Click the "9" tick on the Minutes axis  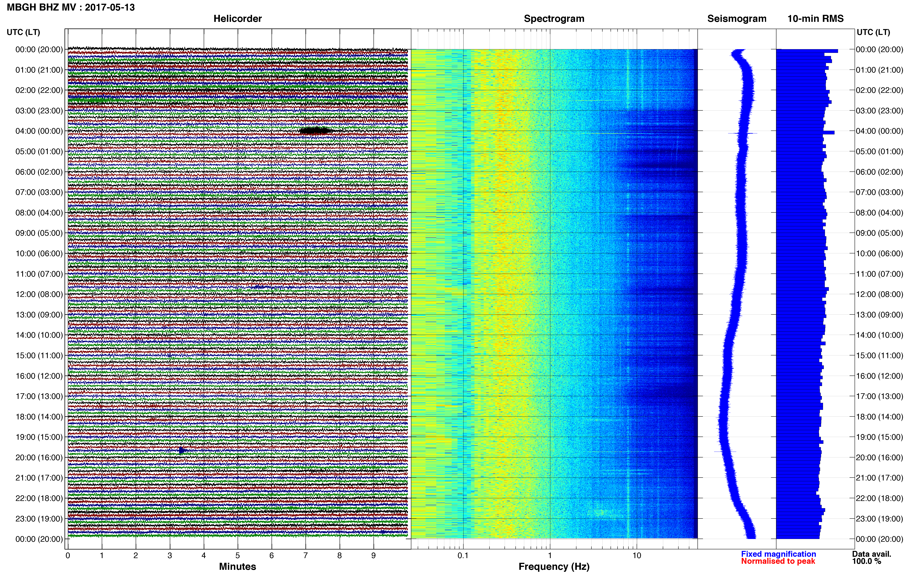pyautogui.click(x=373, y=555)
